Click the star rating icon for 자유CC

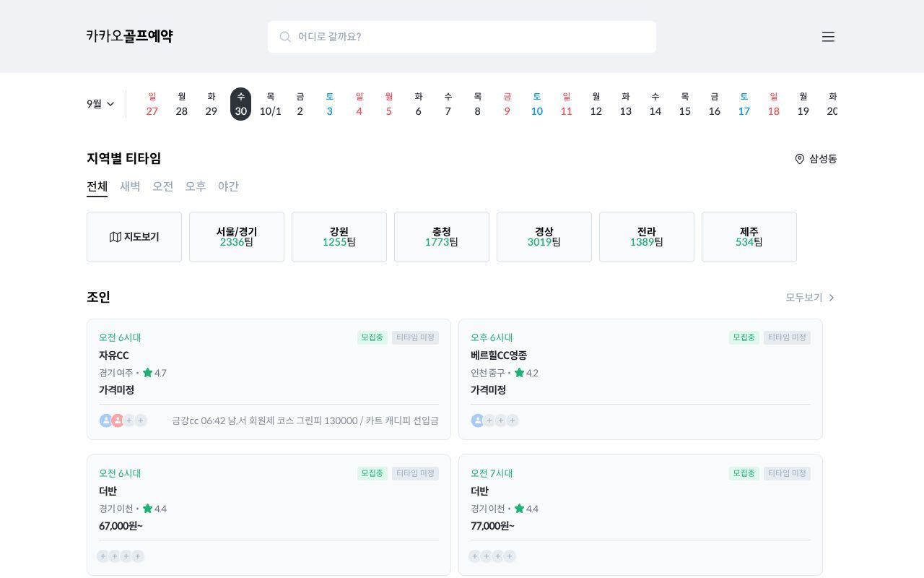pos(147,373)
